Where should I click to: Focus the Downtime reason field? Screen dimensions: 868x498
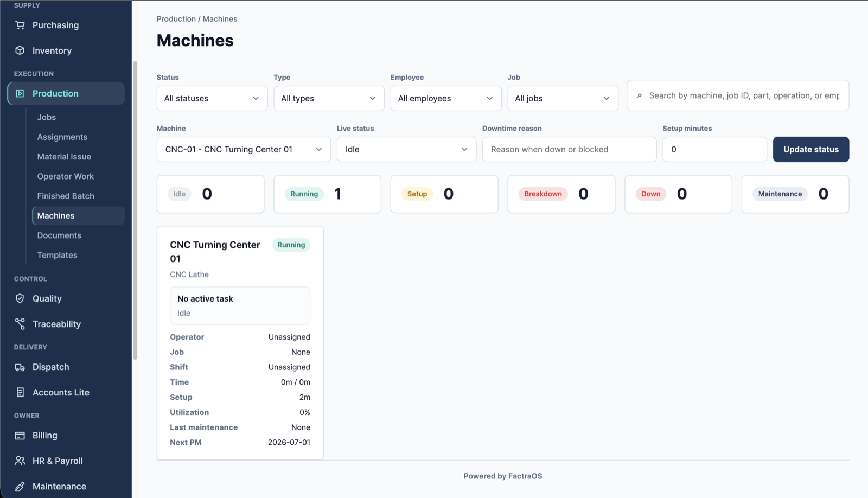pyautogui.click(x=569, y=149)
